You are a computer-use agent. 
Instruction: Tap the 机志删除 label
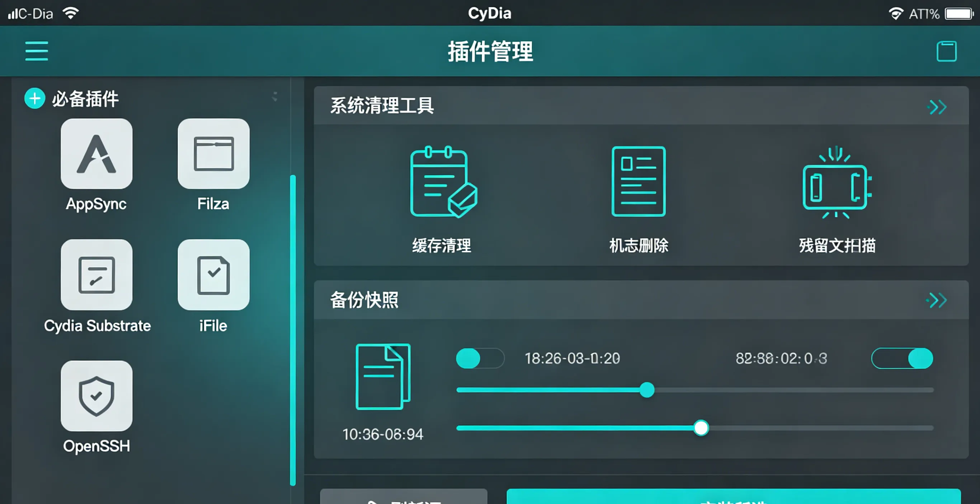pos(639,246)
